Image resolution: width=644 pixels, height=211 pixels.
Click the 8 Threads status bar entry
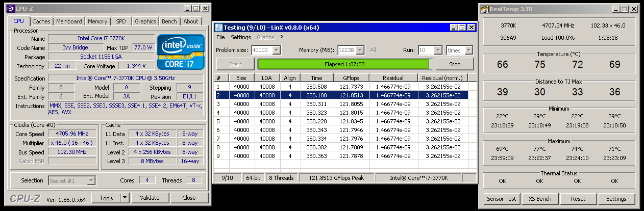[281, 177]
